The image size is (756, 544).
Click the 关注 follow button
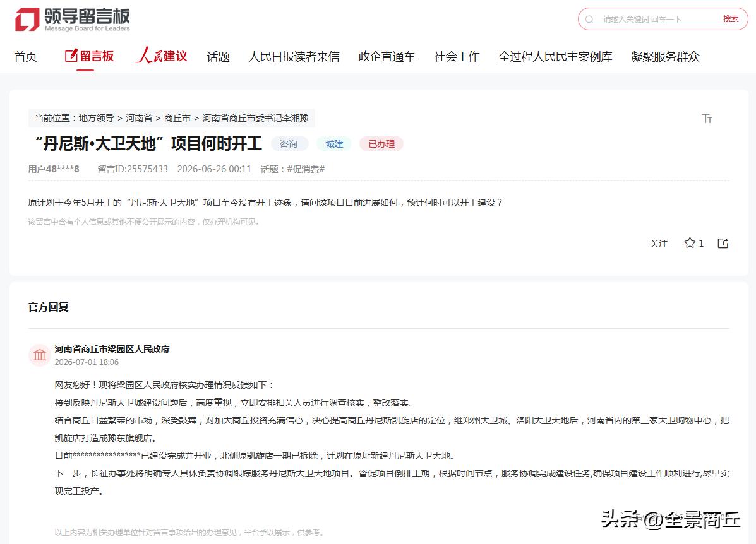pyautogui.click(x=659, y=244)
